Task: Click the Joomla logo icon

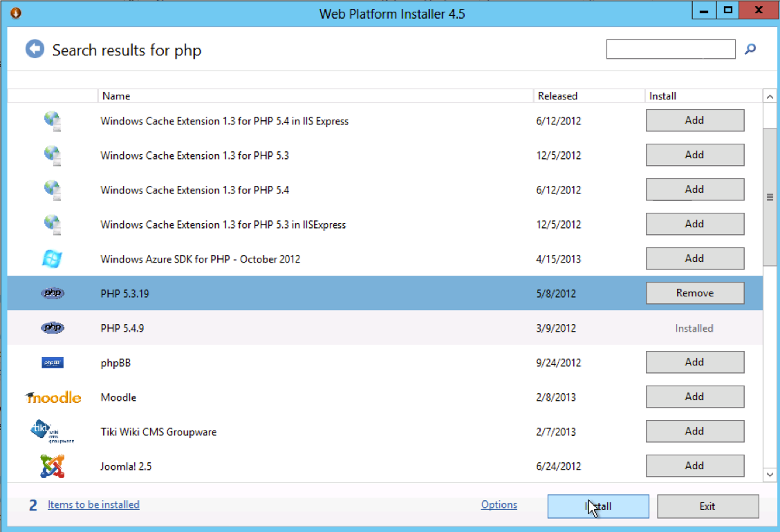Action: 53,466
